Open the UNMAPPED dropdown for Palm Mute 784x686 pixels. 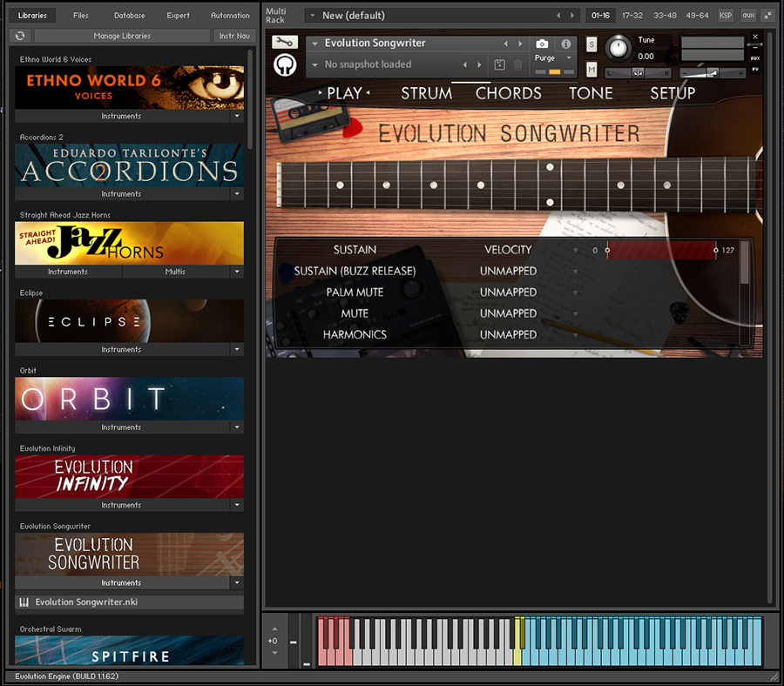[x=576, y=293]
